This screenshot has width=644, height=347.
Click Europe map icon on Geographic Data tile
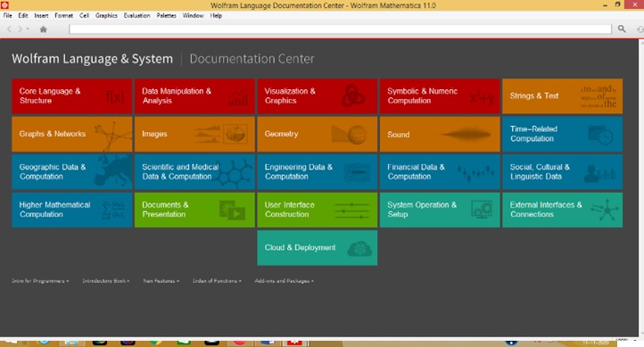point(113,169)
